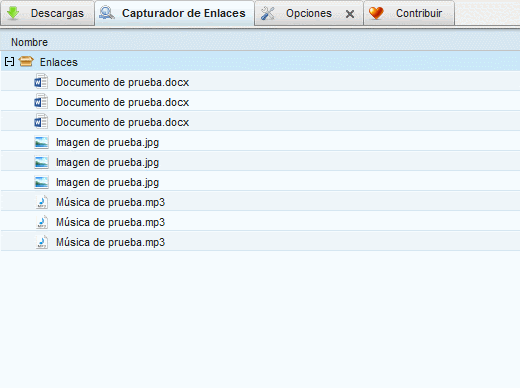Open the Capturador de Enlaces tab
Image resolution: width=520 pixels, height=388 pixels.
pyautogui.click(x=175, y=13)
